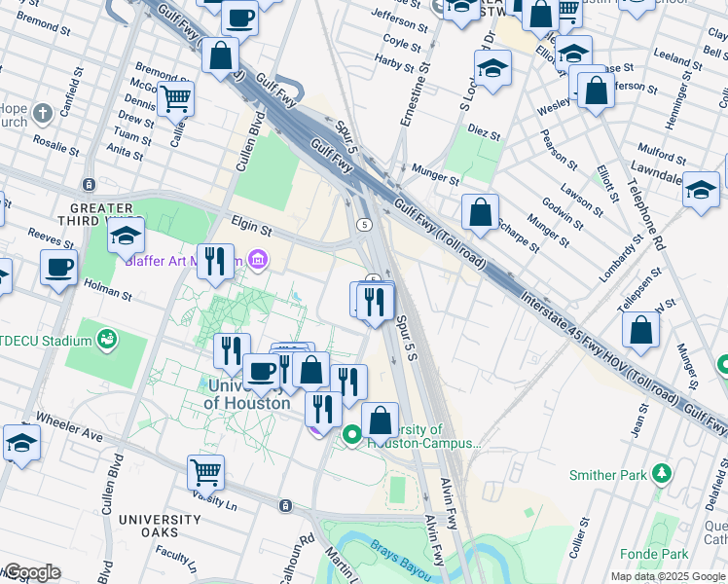This screenshot has height=584, width=728.
Task: Select the coffee cup pin near Holman St
Action: 58,267
